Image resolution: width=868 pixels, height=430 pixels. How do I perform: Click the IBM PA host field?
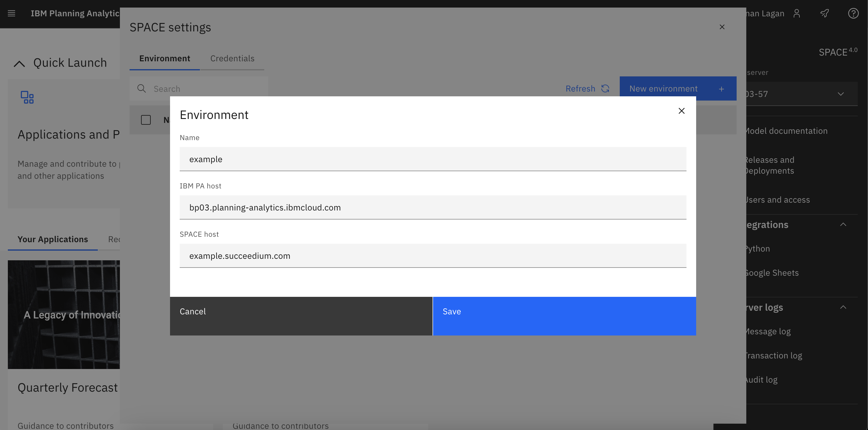click(x=433, y=207)
